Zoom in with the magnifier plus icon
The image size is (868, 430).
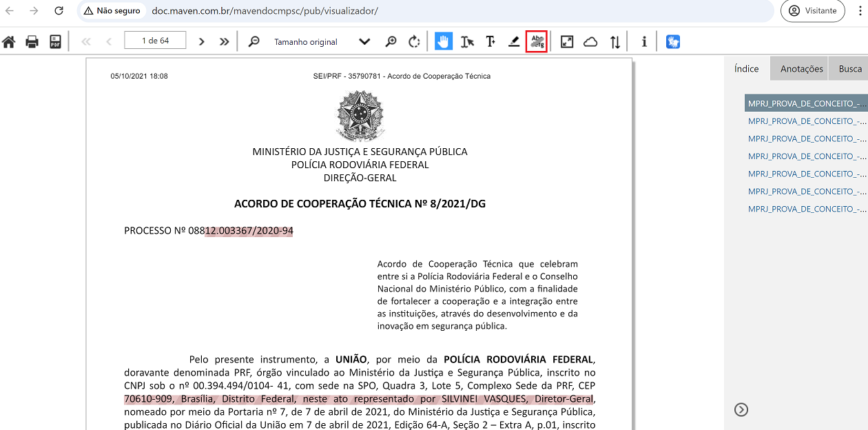tap(391, 41)
